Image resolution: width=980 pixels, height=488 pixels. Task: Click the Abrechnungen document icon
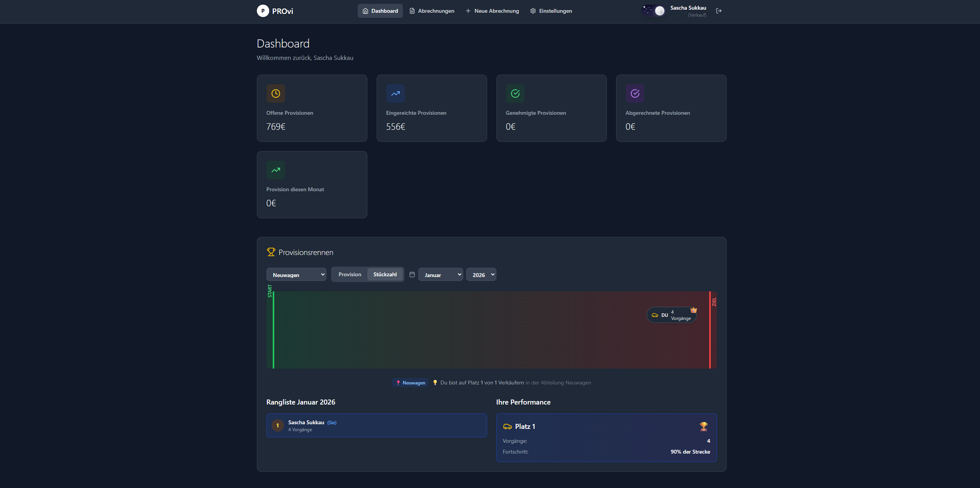(411, 11)
